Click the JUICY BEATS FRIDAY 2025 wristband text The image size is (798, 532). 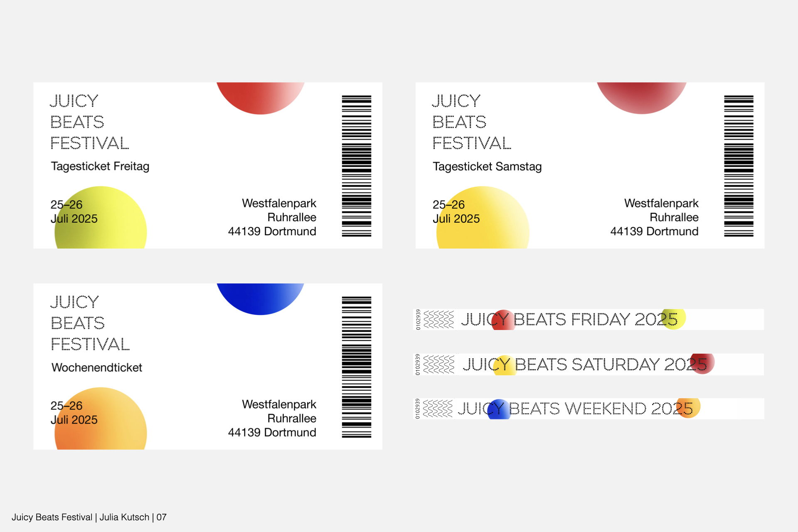pos(569,319)
